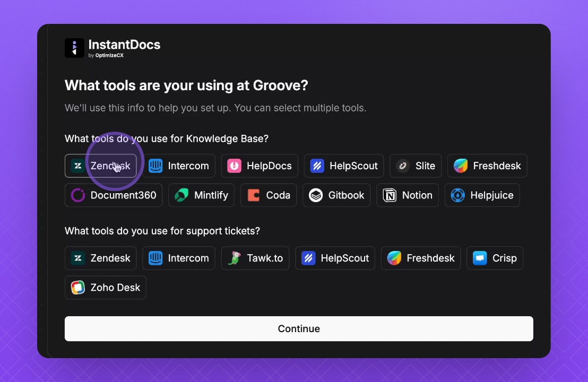Click 'We'll use this info to help you set up' text
This screenshot has width=588, height=382.
click(x=148, y=108)
